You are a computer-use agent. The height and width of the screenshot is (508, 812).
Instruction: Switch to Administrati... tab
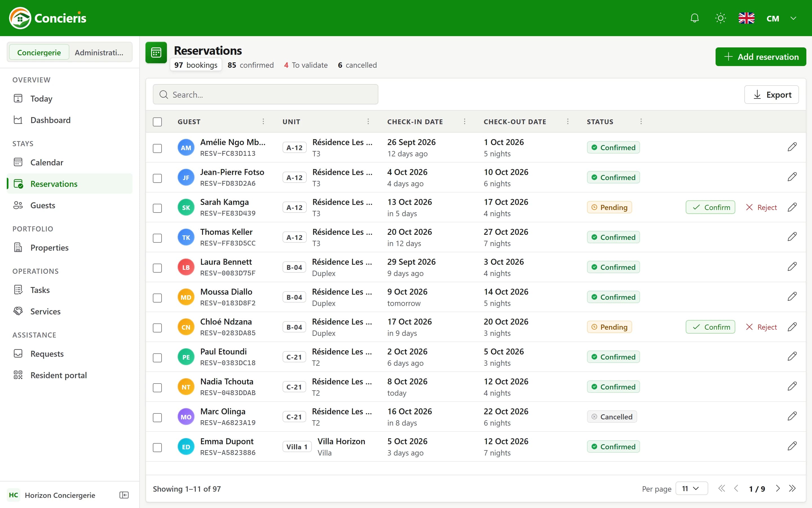pos(99,52)
